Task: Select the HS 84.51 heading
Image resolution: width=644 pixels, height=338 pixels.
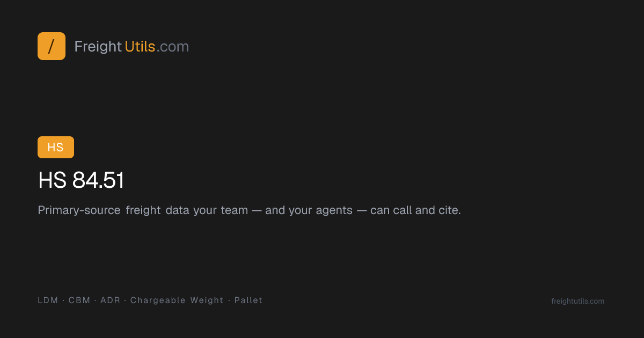Action: (81, 181)
